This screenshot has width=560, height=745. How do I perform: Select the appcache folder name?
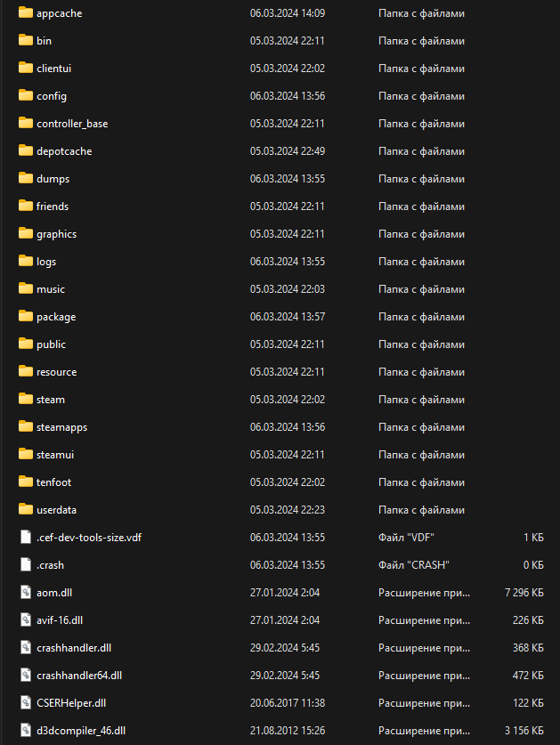tap(60, 13)
